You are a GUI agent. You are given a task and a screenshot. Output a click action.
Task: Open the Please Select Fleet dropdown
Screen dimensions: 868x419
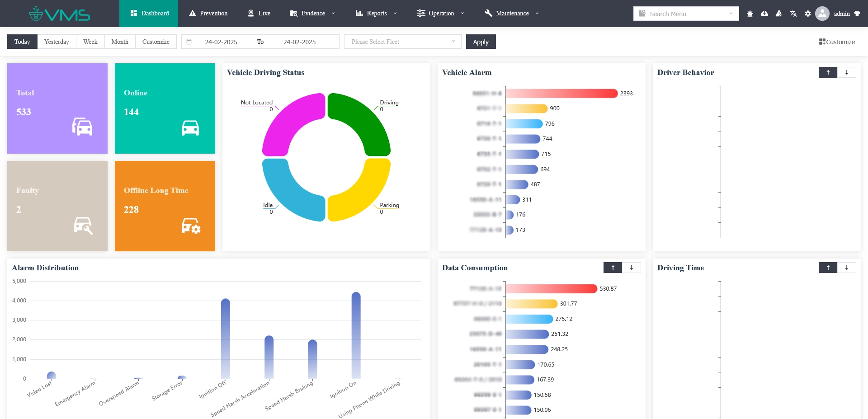click(x=402, y=42)
